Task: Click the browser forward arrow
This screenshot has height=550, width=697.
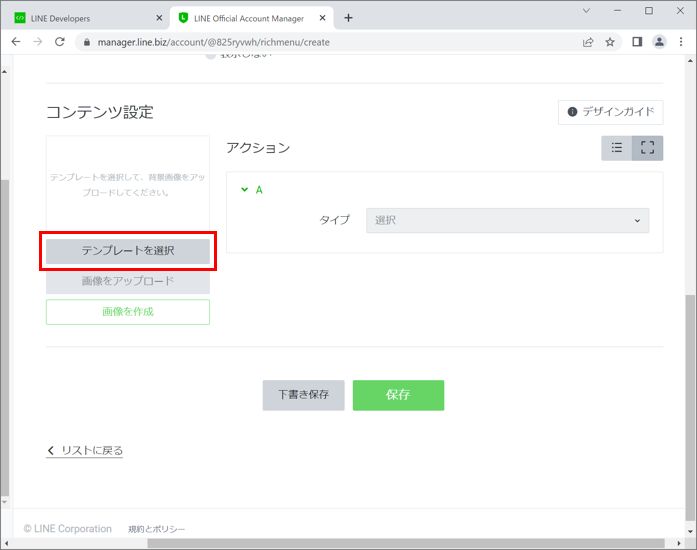Action: pyautogui.click(x=38, y=42)
